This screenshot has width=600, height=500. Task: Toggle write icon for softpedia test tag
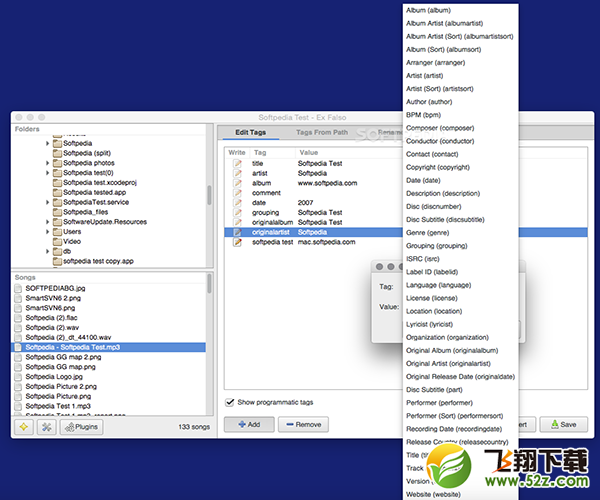pyautogui.click(x=238, y=242)
